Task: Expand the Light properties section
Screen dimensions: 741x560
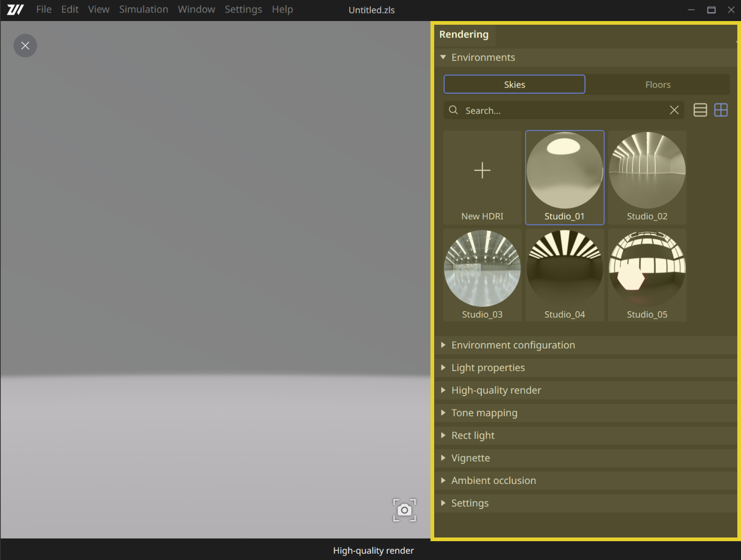Action: coord(488,368)
